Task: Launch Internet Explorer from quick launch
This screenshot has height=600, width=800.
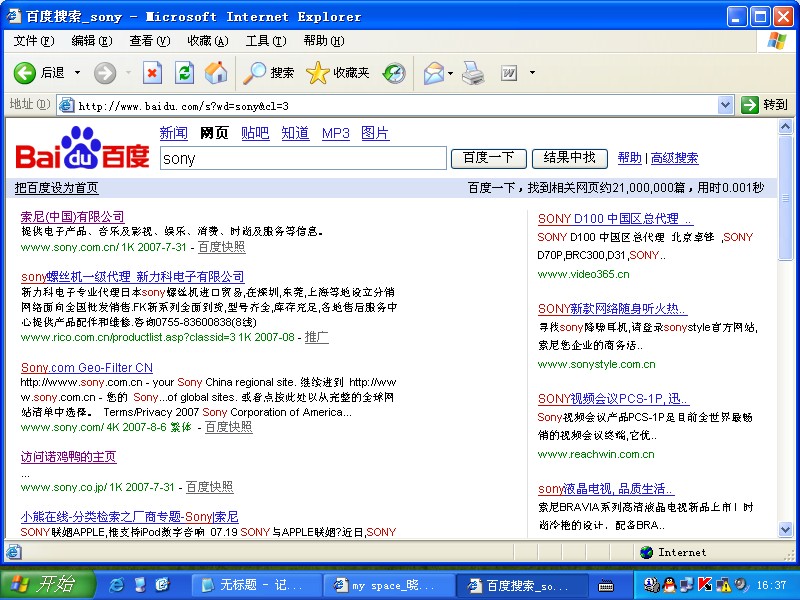Action: tap(117, 585)
